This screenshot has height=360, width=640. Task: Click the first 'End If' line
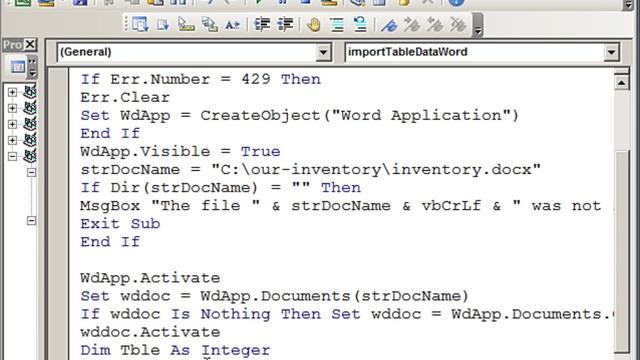tap(110, 133)
